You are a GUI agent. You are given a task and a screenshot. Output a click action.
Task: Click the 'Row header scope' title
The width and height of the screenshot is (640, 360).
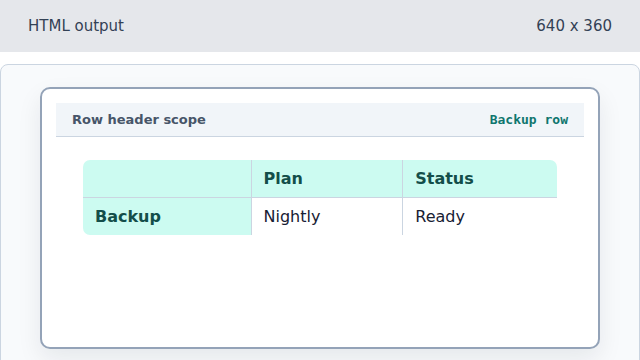tap(139, 120)
